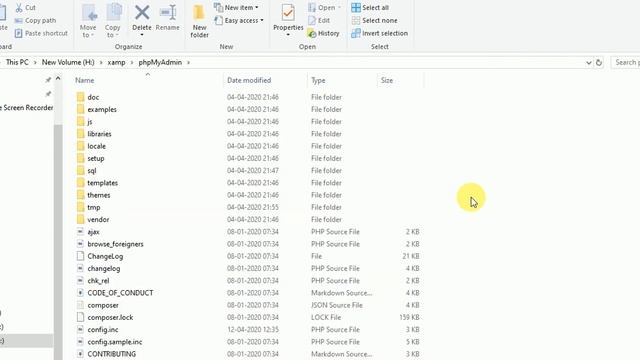Click the phpMyAdmin breadcrumb

(x=160, y=62)
